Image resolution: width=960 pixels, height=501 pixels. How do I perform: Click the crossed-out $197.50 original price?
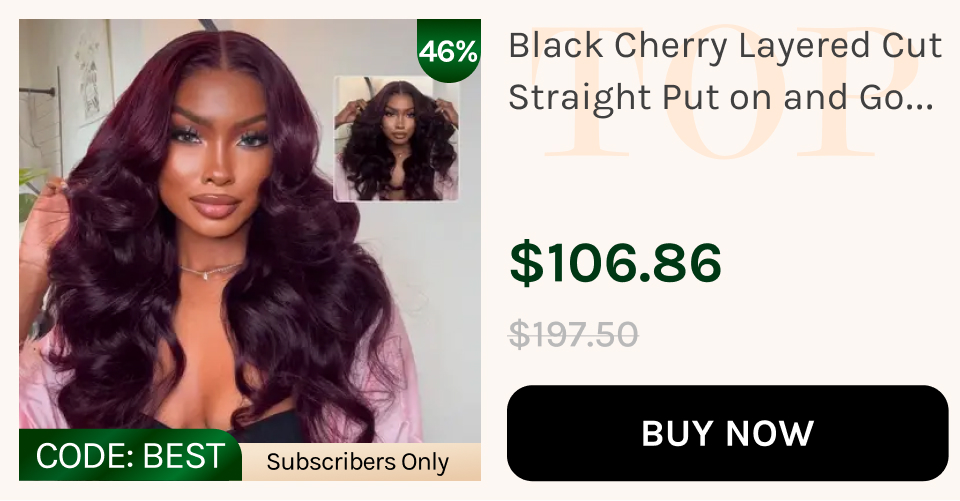(574, 334)
